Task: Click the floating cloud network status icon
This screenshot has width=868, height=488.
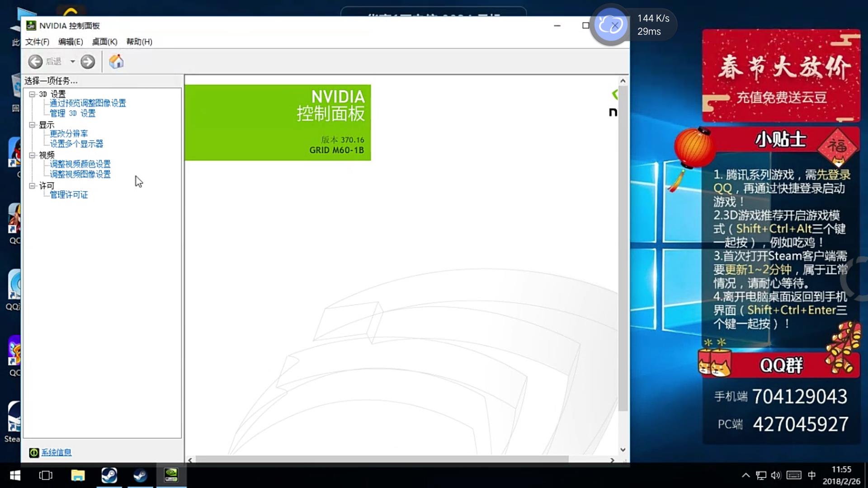Action: tap(610, 25)
